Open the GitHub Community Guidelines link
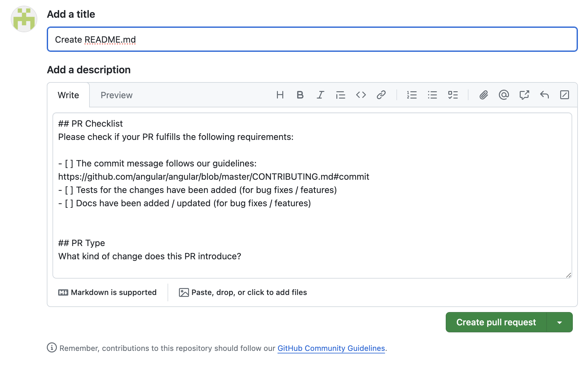Image resolution: width=588 pixels, height=367 pixels. pos(331,348)
